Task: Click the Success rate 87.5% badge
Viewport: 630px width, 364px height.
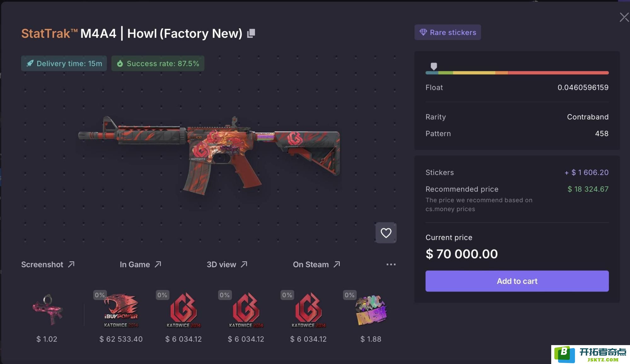Action: pos(158,63)
